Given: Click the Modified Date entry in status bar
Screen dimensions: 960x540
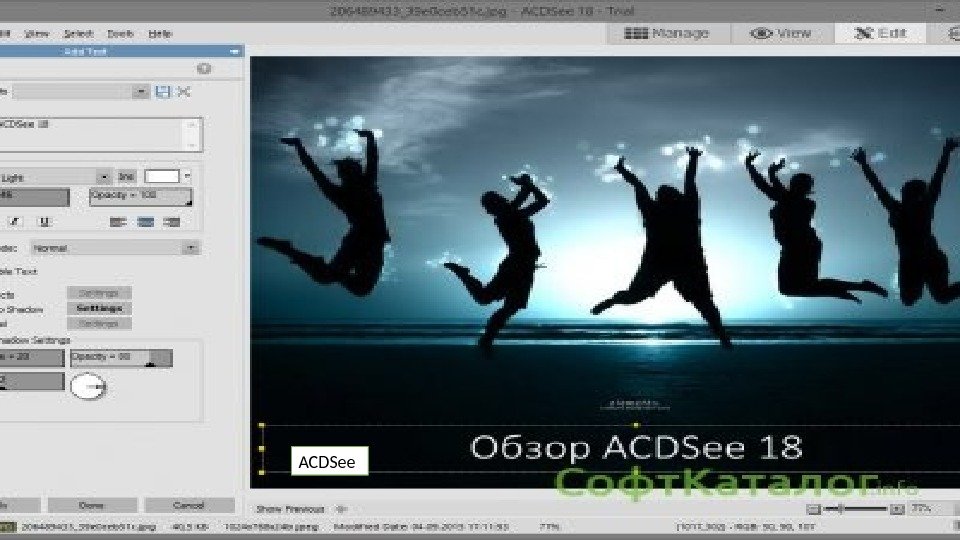Looking at the screenshot, I should tap(421, 527).
